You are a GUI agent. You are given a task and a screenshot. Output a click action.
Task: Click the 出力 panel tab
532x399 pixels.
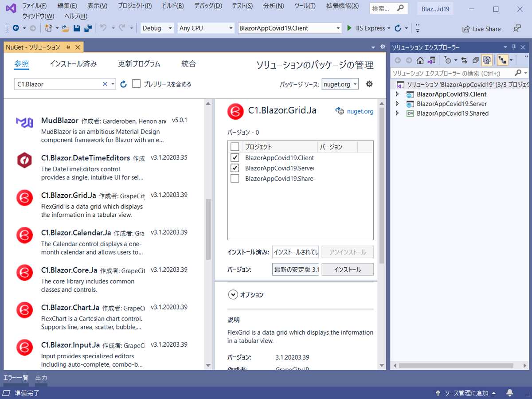click(41, 378)
